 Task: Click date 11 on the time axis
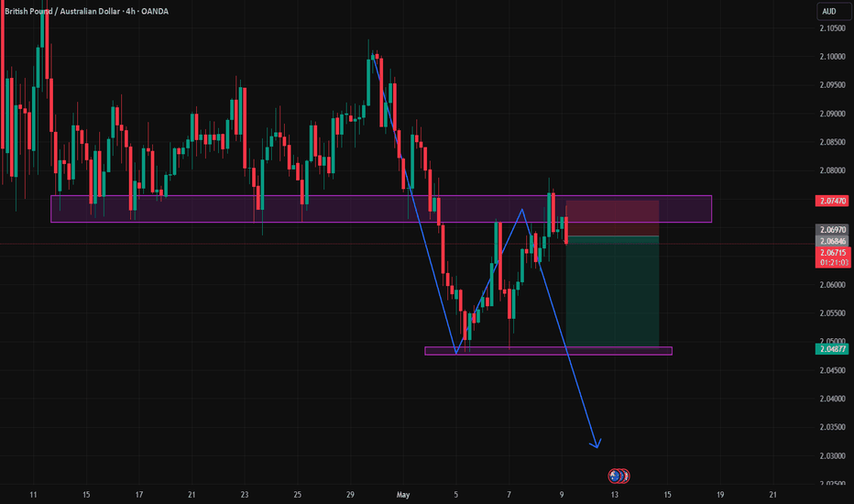(33, 495)
